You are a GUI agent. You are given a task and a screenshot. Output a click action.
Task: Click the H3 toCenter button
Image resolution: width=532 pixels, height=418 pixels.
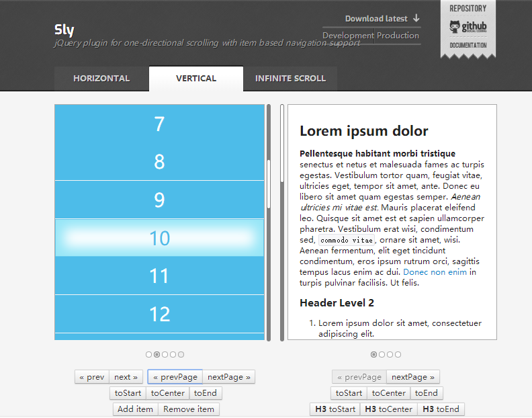coord(389,409)
